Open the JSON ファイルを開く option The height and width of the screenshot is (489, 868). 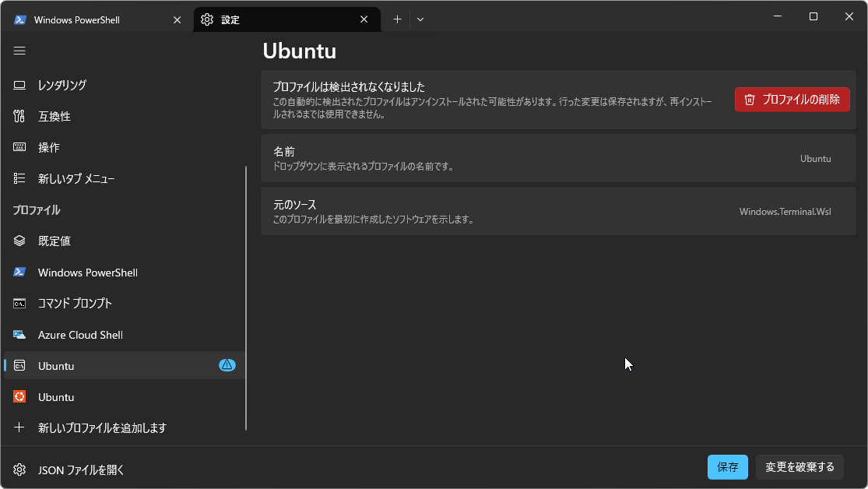click(x=81, y=470)
